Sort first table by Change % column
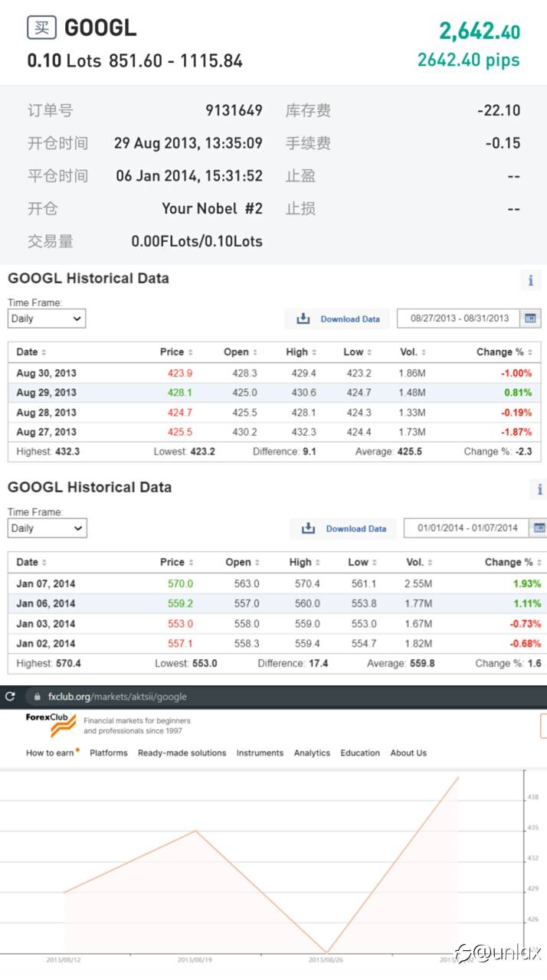The image size is (547, 980). point(504,352)
